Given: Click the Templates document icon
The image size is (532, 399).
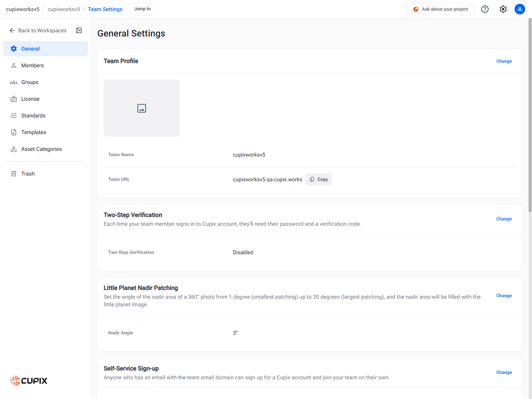Looking at the screenshot, I should click(x=14, y=132).
